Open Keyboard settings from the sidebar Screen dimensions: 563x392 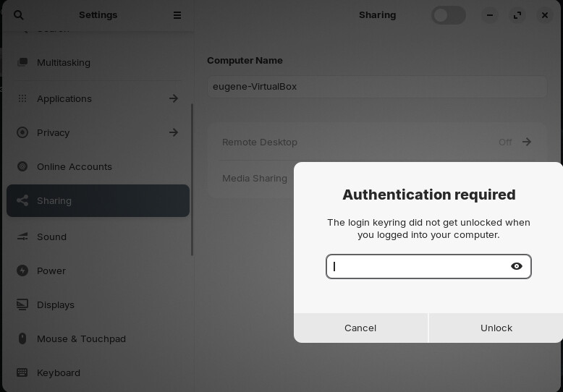(59, 372)
